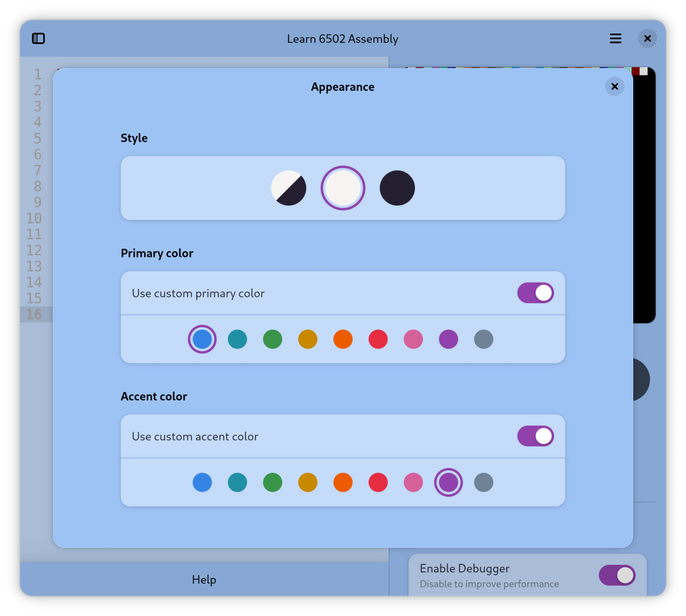
Task: Click line number 1 in editor gutter
Action: click(37, 74)
